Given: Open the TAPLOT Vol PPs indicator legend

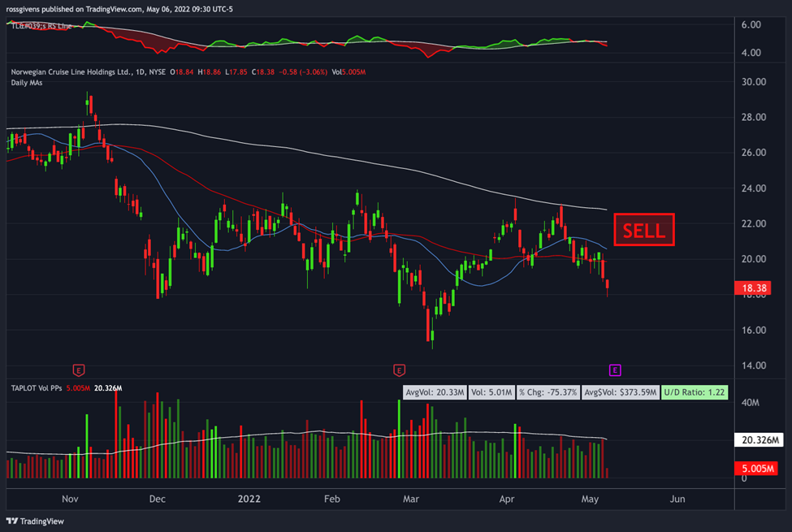Looking at the screenshot, I should (37, 388).
